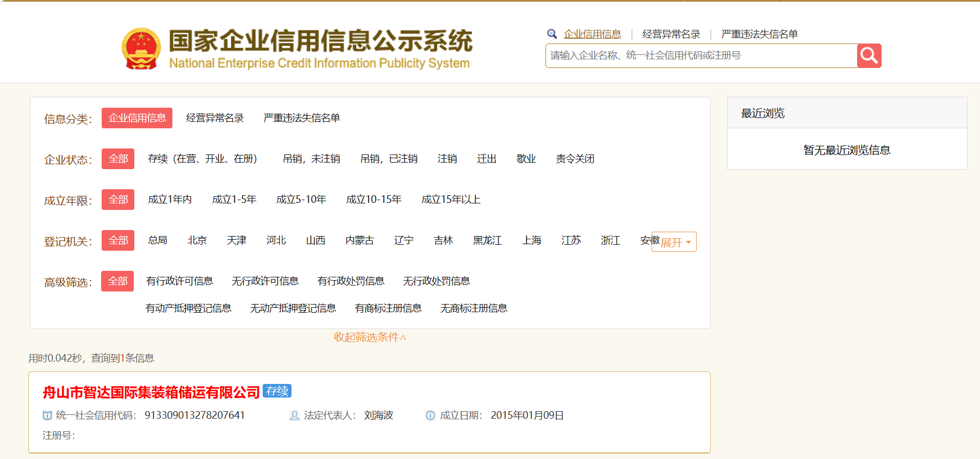Open 舟山市智达国际集装箱储运有限公司 result

(x=151, y=392)
